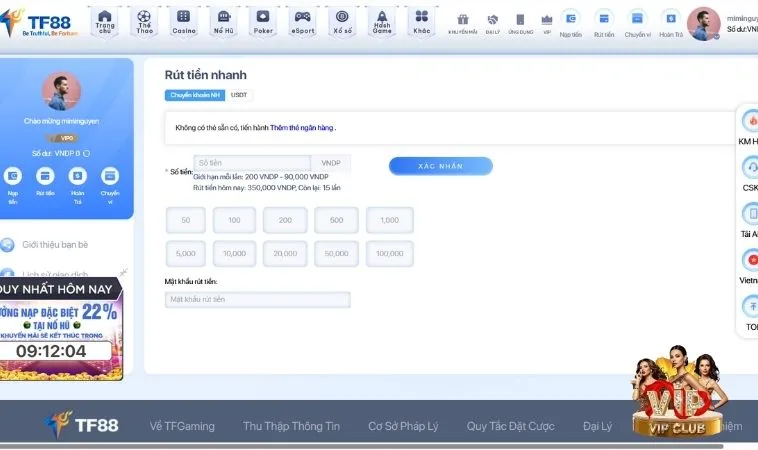The height and width of the screenshot is (450, 758).
Task: Click the footer TF88 logo
Action: tap(81, 425)
